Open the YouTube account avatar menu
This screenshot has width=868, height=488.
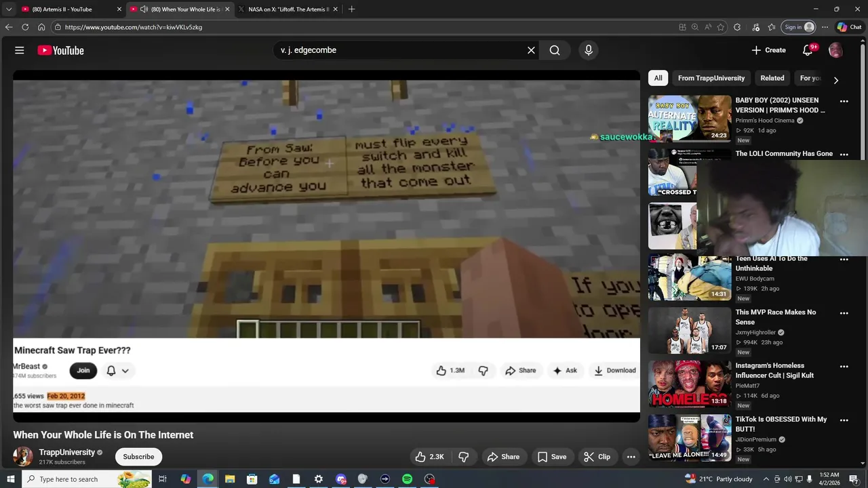835,50
